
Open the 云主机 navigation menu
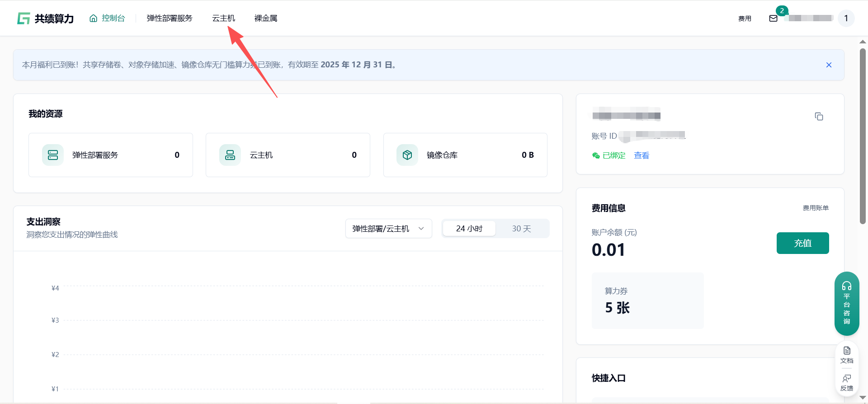(x=224, y=18)
